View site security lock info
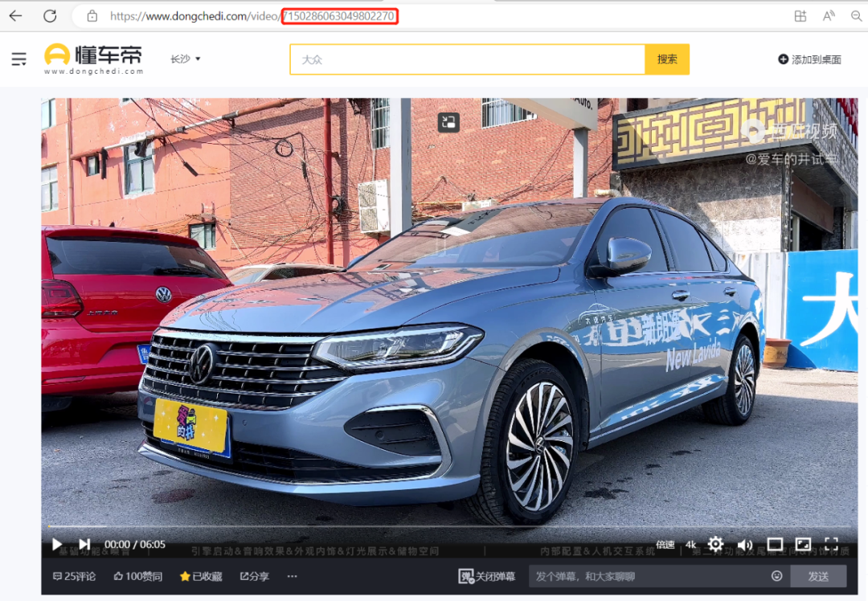The height and width of the screenshot is (601, 868). [x=92, y=16]
